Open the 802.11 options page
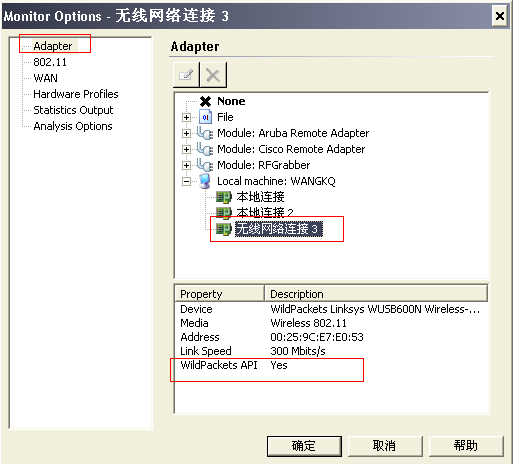This screenshot has width=513, height=464. click(50, 62)
